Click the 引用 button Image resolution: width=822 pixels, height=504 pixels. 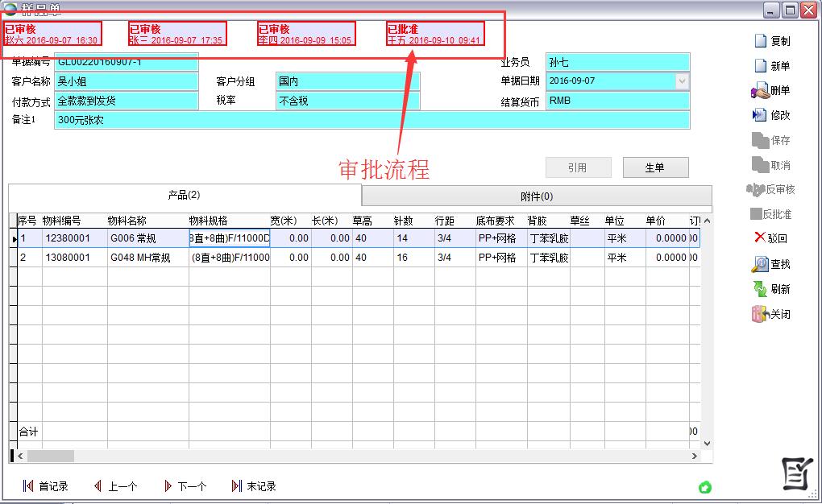pyautogui.click(x=579, y=167)
